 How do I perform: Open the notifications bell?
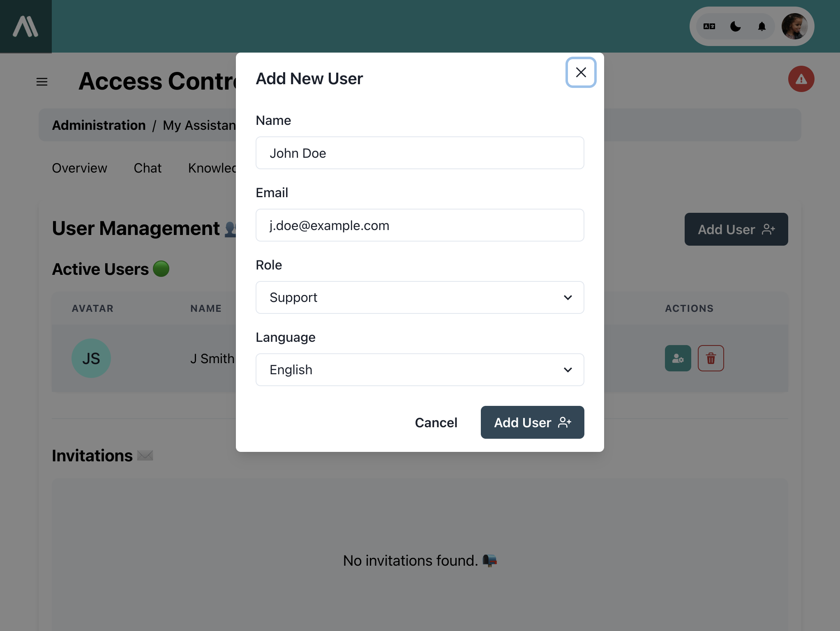pos(762,26)
